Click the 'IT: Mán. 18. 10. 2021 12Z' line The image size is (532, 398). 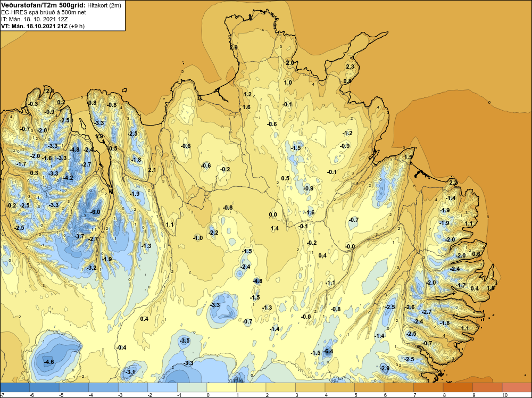(35, 19)
